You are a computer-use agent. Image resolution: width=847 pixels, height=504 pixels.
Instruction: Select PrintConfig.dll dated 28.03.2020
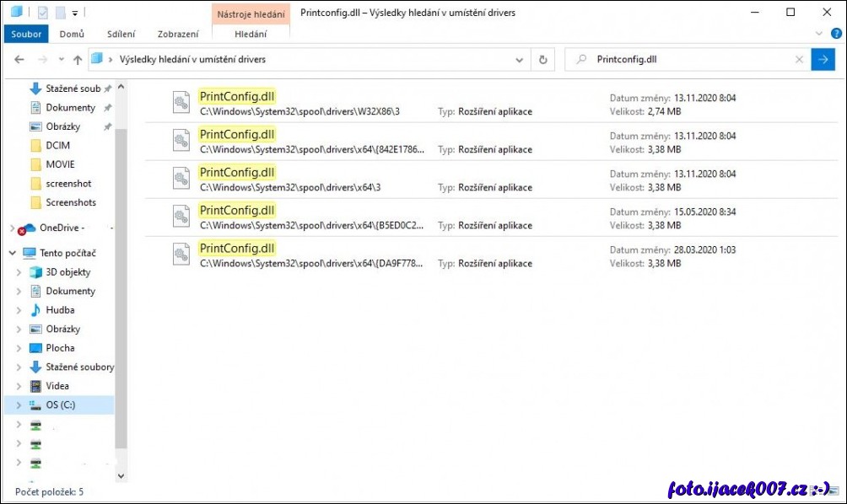click(x=237, y=248)
